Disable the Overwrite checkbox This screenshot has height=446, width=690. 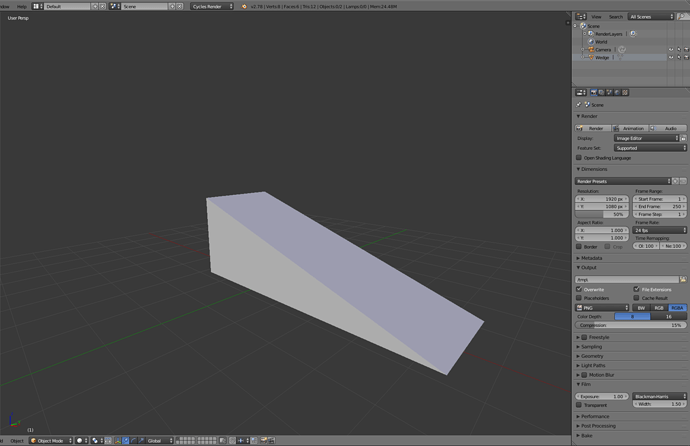(579, 289)
